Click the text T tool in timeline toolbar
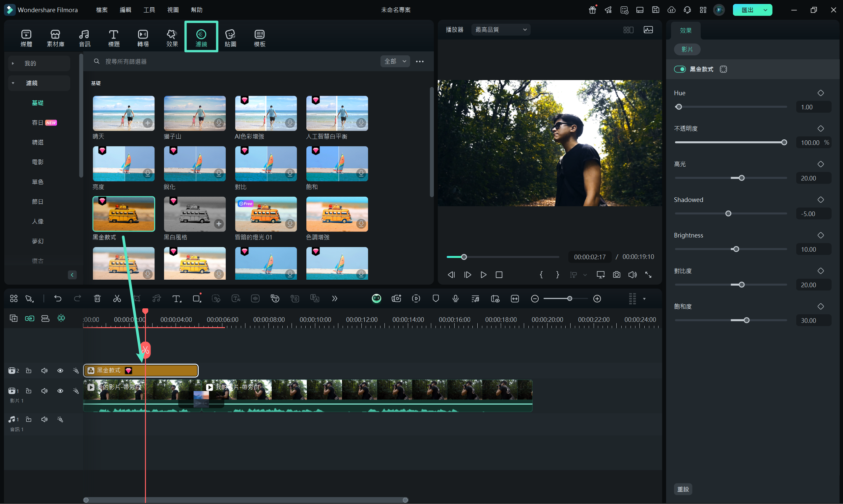843x504 pixels. [x=176, y=298]
